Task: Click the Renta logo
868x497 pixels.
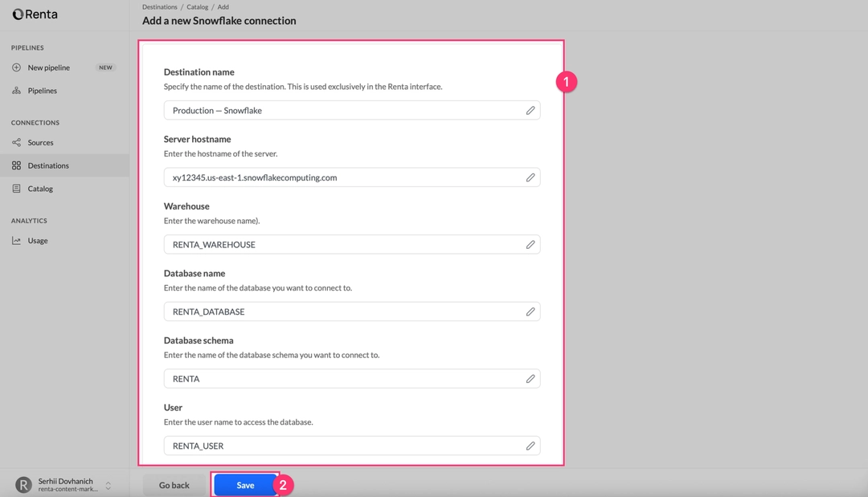Action: pyautogui.click(x=35, y=14)
